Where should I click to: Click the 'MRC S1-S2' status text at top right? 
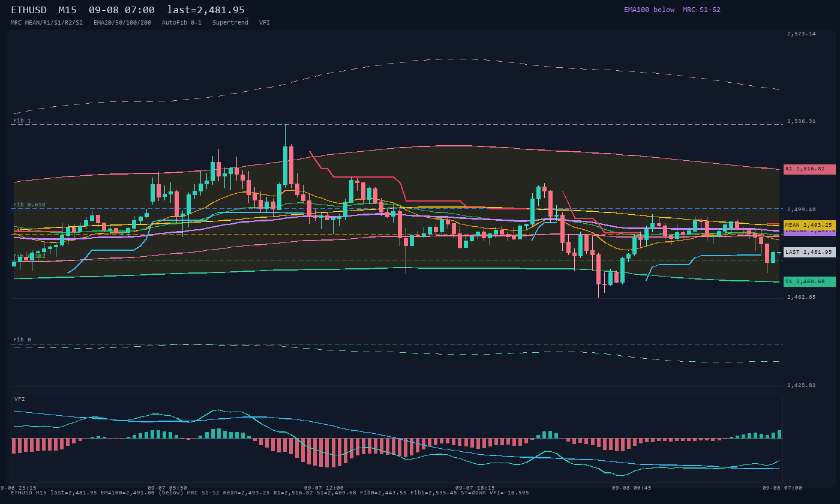(701, 10)
